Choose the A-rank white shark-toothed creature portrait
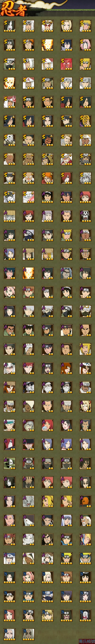 pyautogui.click(x=28, y=501)
